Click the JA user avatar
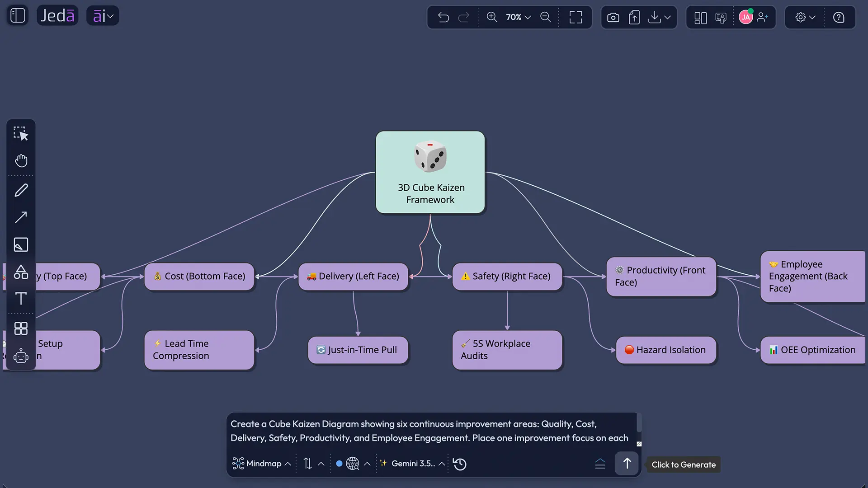 point(746,17)
